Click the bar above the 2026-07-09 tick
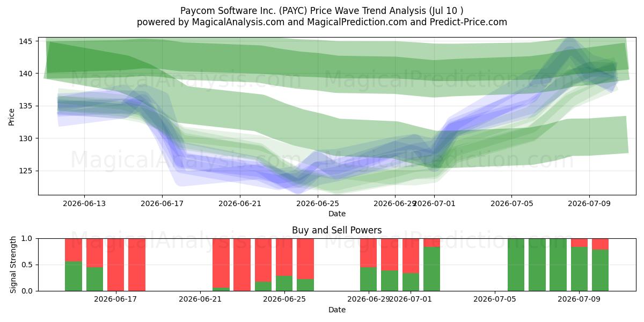This screenshot has height=322, width=644. click(579, 265)
